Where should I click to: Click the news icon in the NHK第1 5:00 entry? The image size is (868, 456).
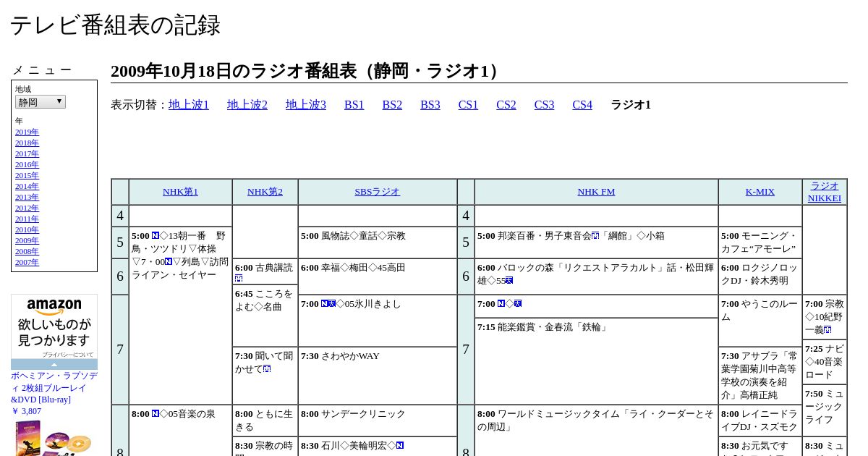pos(156,236)
